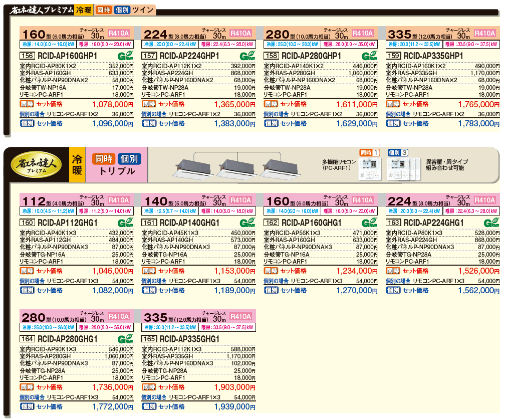Click the 同時 set price 1,365,000円
Image resolution: width=506 pixels, height=420 pixels.
234,104
